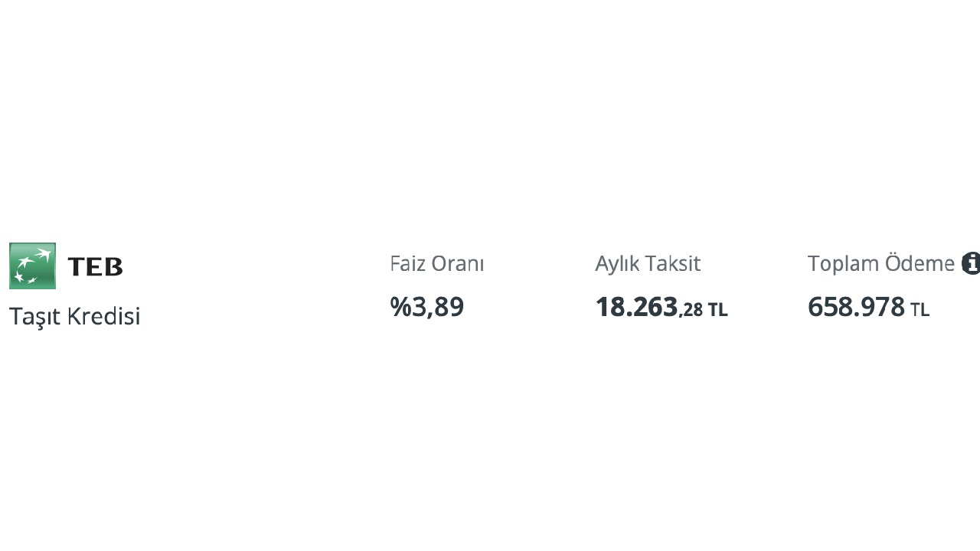980x551 pixels.
Task: Click the TEB wordmark text
Action: pos(95,266)
